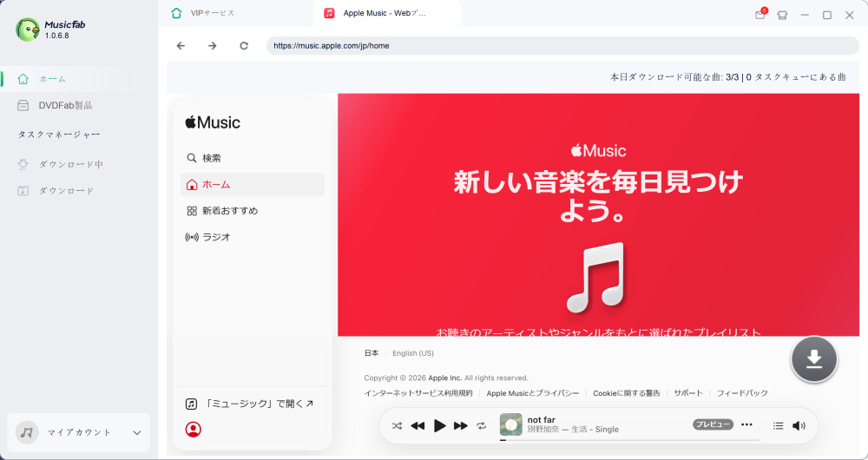This screenshot has width=868, height=460.
Task: Select ホーム in Apple Music sidebar
Action: coord(253,184)
